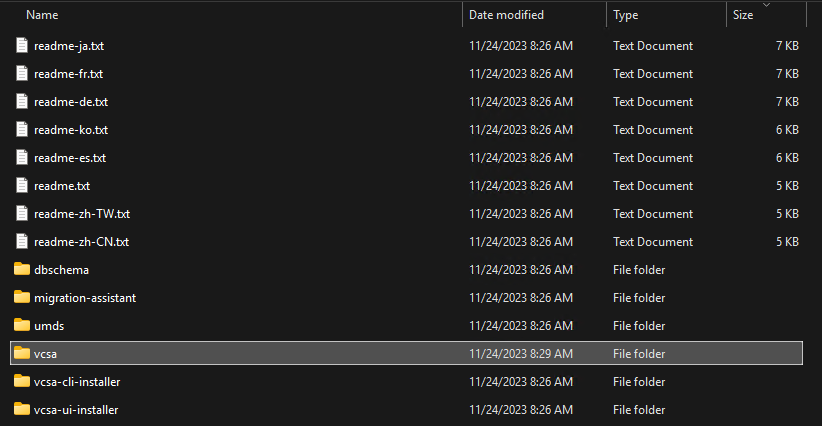This screenshot has height=426, width=822.
Task: Select the readme-es.txt file name
Action: pyautogui.click(x=70, y=158)
